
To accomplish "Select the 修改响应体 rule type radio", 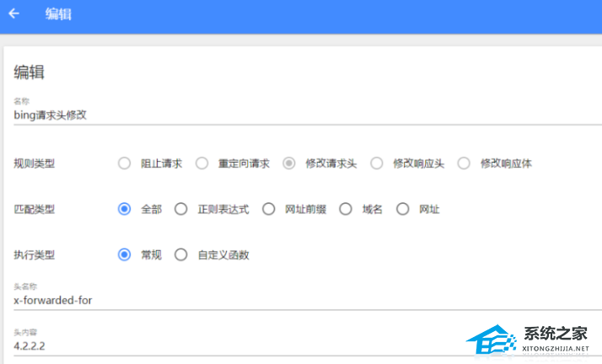I will (x=464, y=163).
